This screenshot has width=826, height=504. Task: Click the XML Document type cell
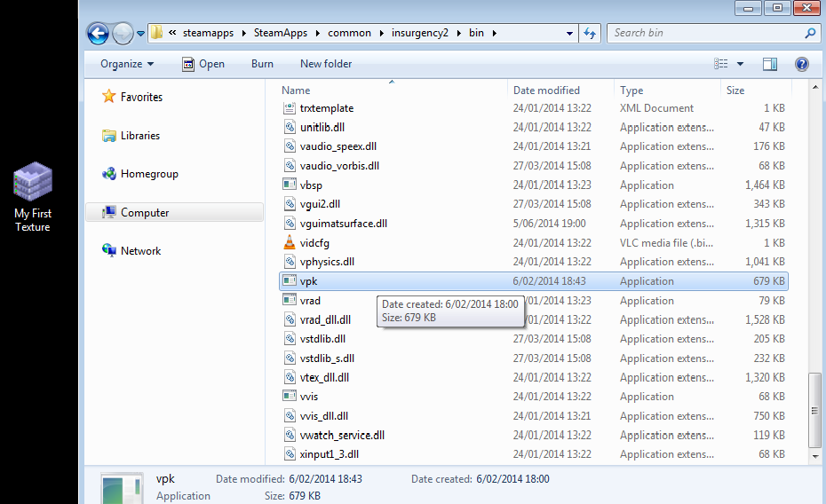click(x=656, y=108)
